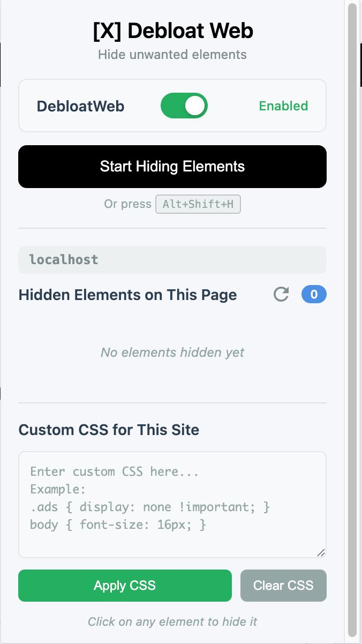
Task: Click the Alt+Shift+H shortcut badge
Action: tap(198, 204)
